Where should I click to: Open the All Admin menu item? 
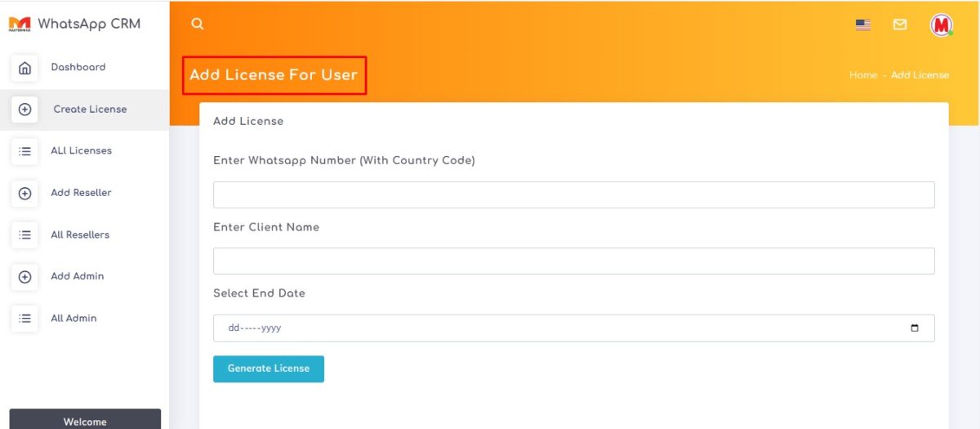[73, 319]
